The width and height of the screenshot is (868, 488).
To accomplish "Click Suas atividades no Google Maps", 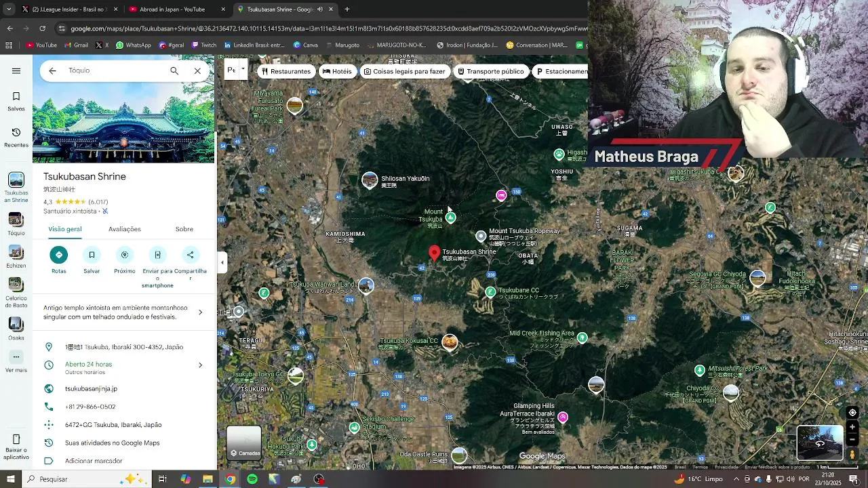I will click(113, 443).
